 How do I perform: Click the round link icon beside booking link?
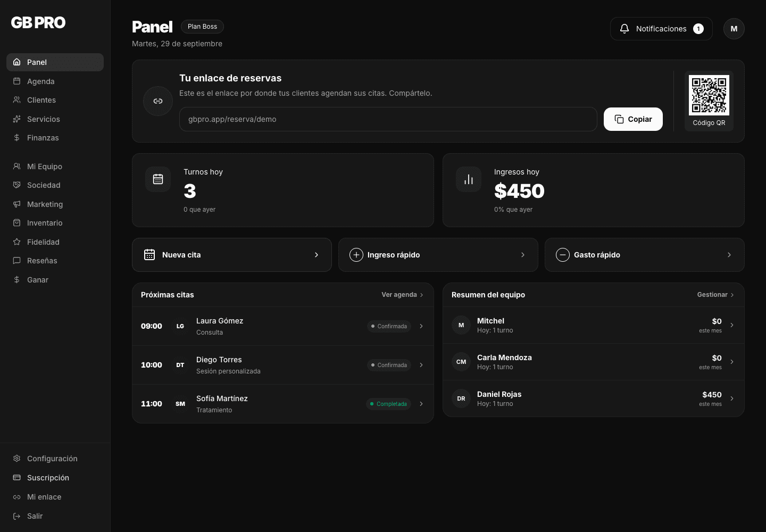pyautogui.click(x=158, y=101)
